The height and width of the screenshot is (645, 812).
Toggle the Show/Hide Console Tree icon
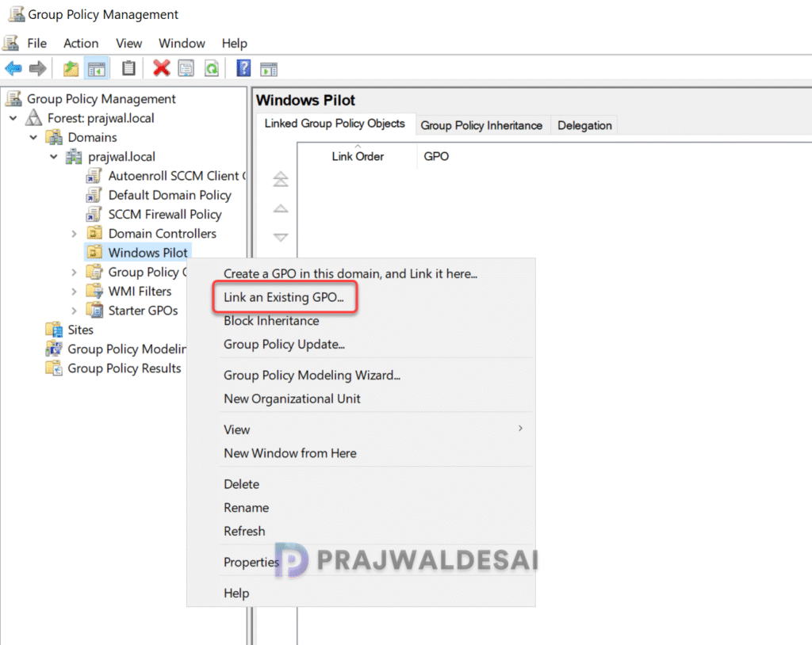(x=96, y=68)
